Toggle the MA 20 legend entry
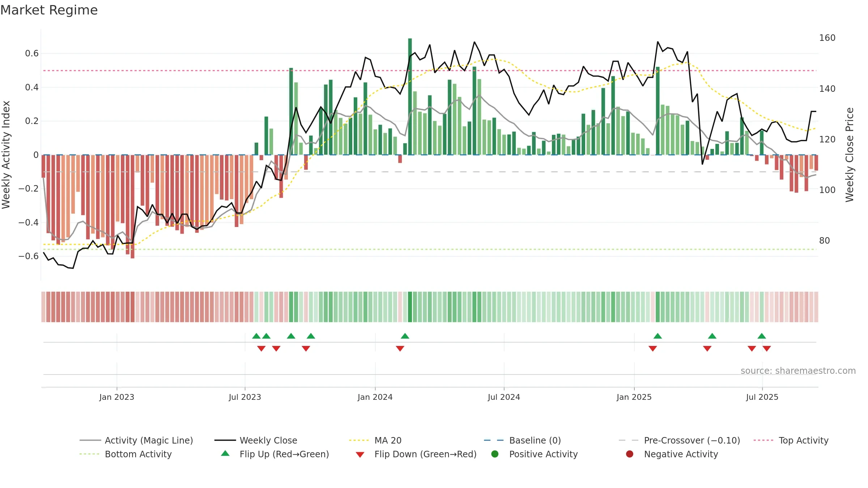This screenshot has width=868, height=488. [375, 440]
